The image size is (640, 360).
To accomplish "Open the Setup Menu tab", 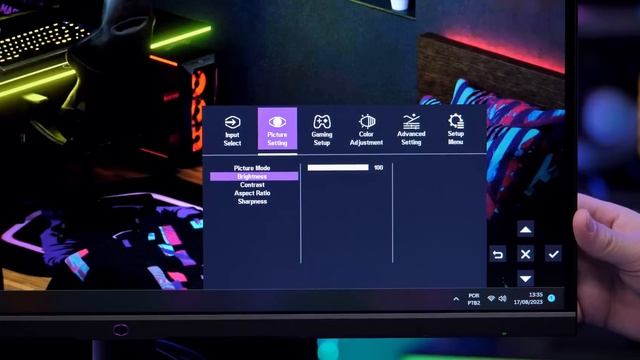I will pos(456,129).
